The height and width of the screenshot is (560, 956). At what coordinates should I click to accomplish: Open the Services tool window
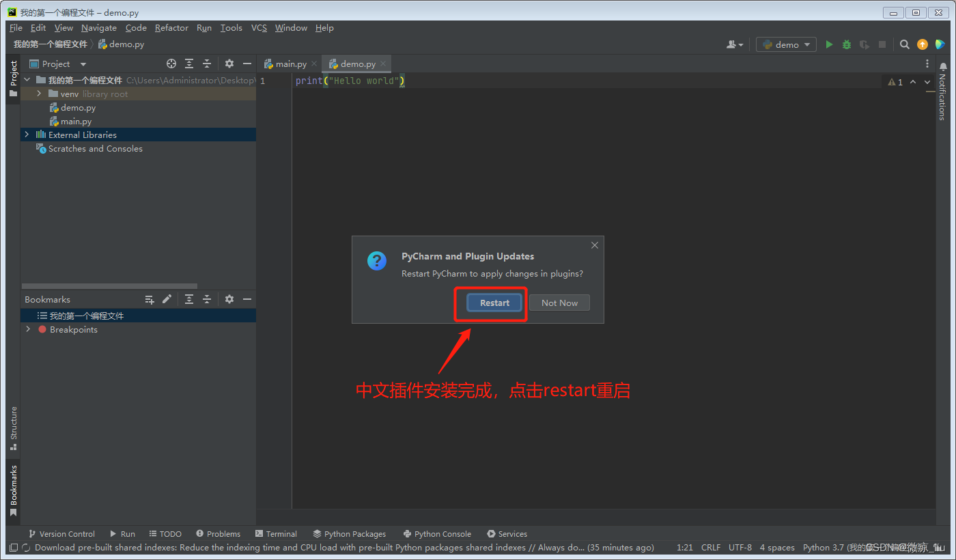coord(507,534)
